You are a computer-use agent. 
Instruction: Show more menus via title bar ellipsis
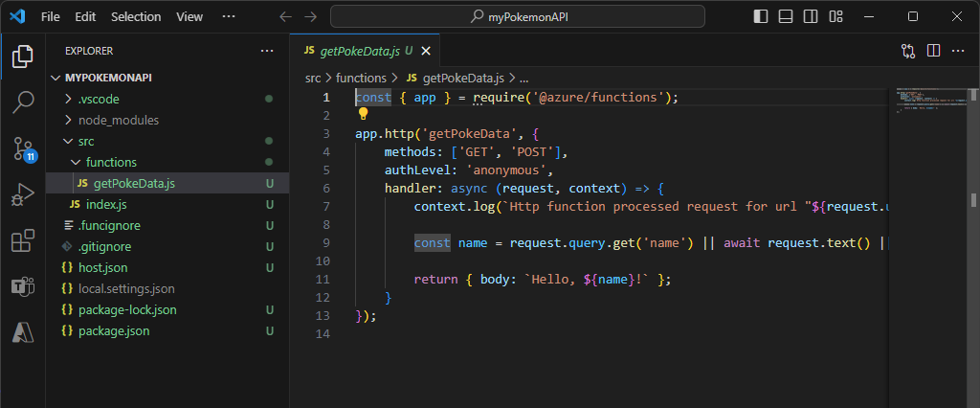[229, 17]
